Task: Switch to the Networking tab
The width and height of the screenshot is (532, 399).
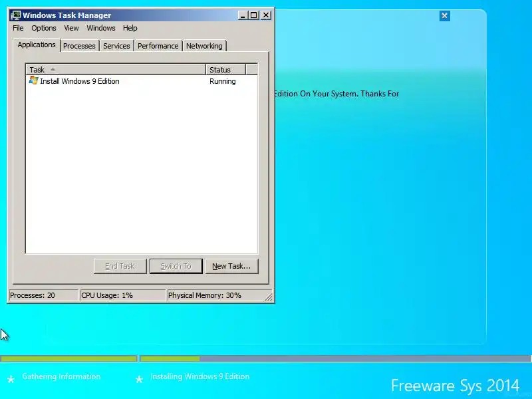Action: pos(204,46)
